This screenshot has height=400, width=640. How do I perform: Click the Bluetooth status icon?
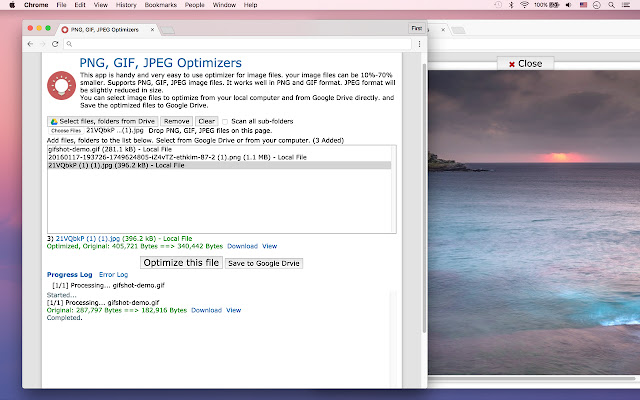511,5
